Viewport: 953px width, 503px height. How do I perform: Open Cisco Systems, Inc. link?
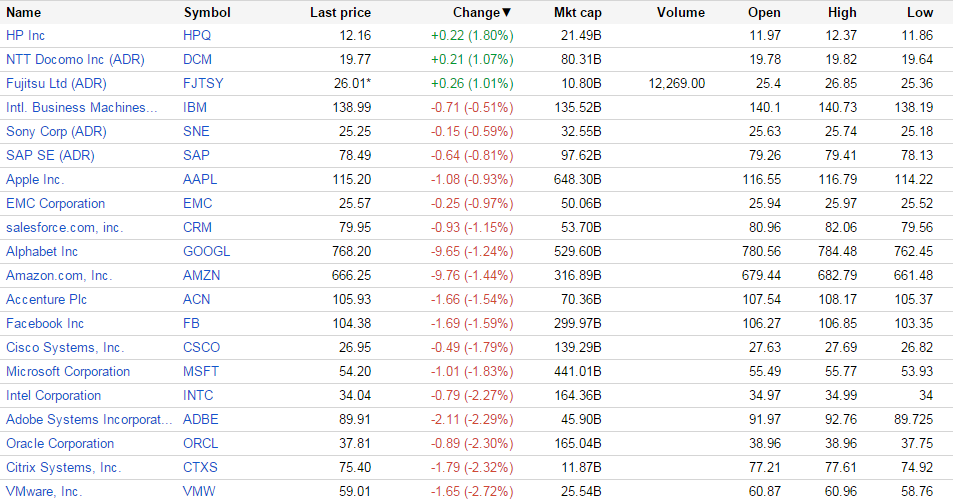coord(65,347)
